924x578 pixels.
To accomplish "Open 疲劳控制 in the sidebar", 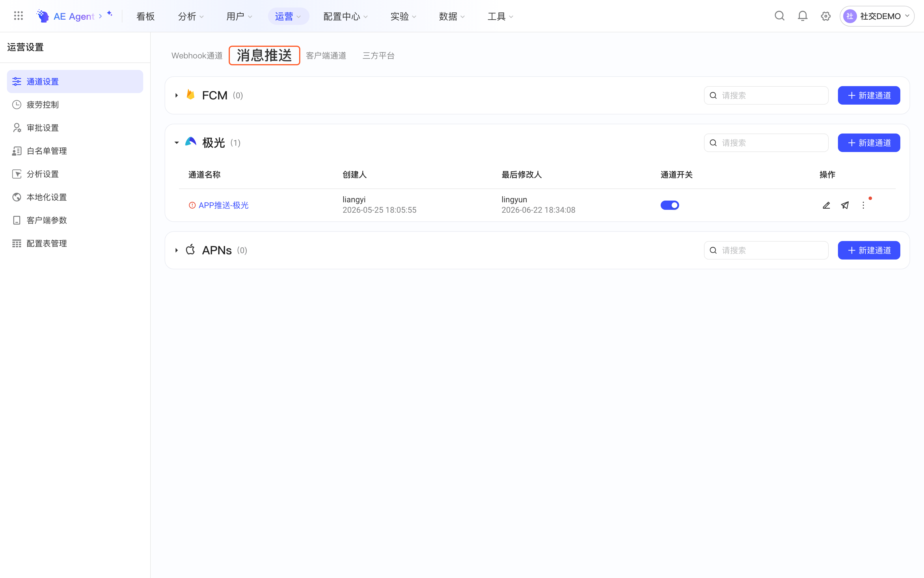I will pyautogui.click(x=75, y=105).
